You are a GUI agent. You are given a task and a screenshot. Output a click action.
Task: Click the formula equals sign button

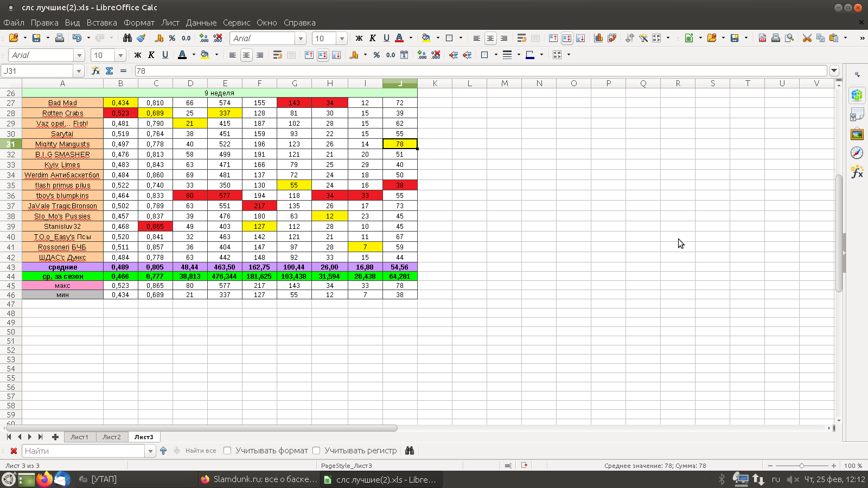123,71
